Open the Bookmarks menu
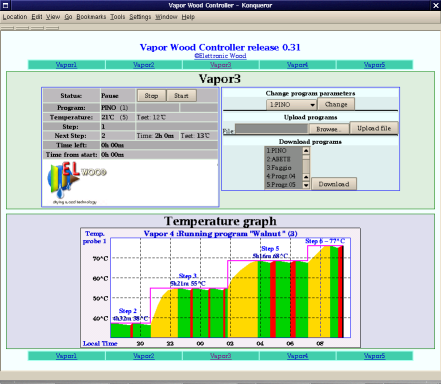Image resolution: width=441 pixels, height=384 pixels. tap(91, 17)
